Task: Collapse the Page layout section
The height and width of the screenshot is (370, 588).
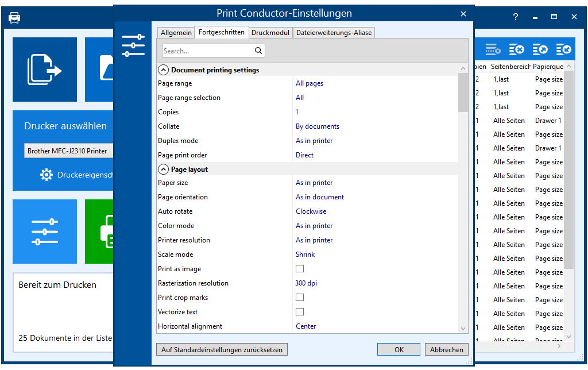Action: point(163,169)
